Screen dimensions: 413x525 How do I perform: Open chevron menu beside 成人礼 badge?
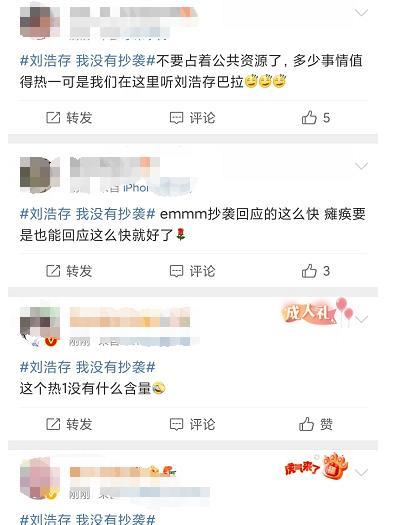pos(361,319)
